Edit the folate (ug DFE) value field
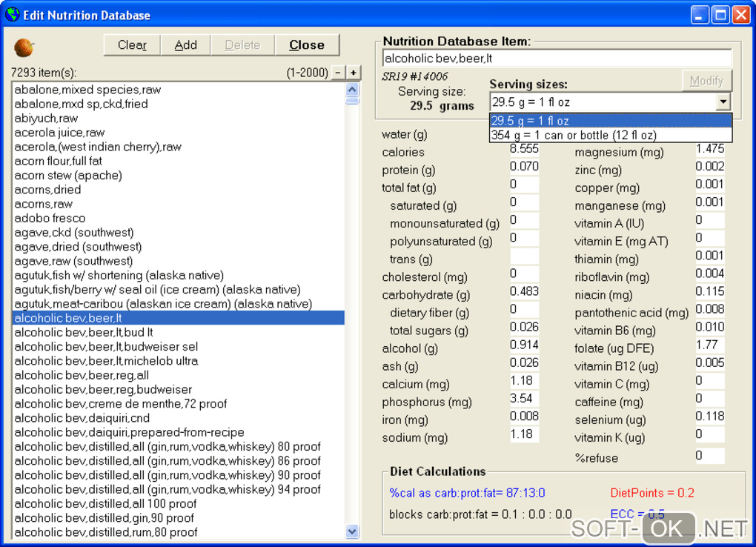756x547 pixels. click(710, 345)
